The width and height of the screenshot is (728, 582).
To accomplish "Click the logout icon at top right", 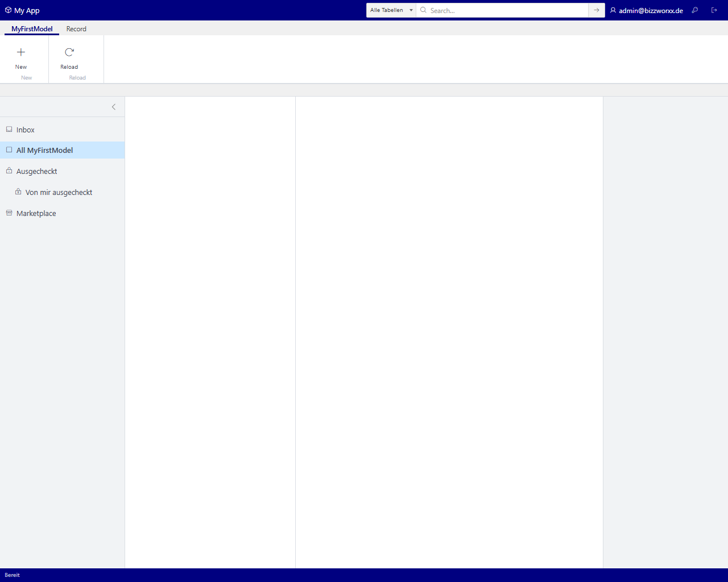I will (714, 10).
